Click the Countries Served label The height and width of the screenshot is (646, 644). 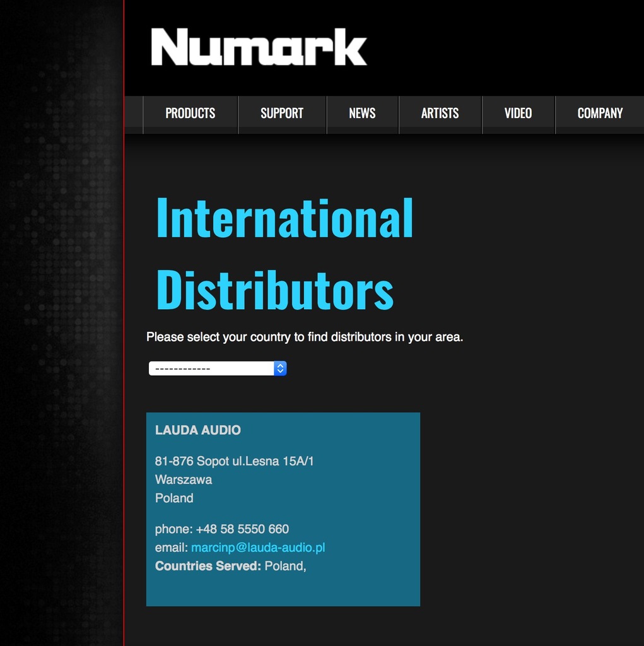tap(208, 566)
